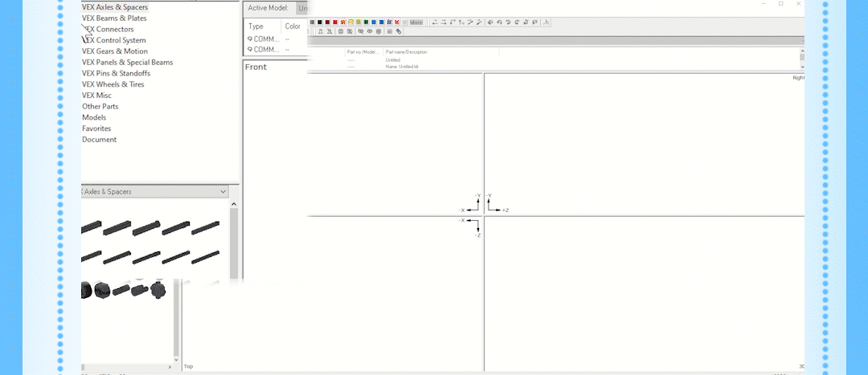Screen dimensions: 868x375
Task: Select VEX Panels & Special Beams
Action: [127, 63]
